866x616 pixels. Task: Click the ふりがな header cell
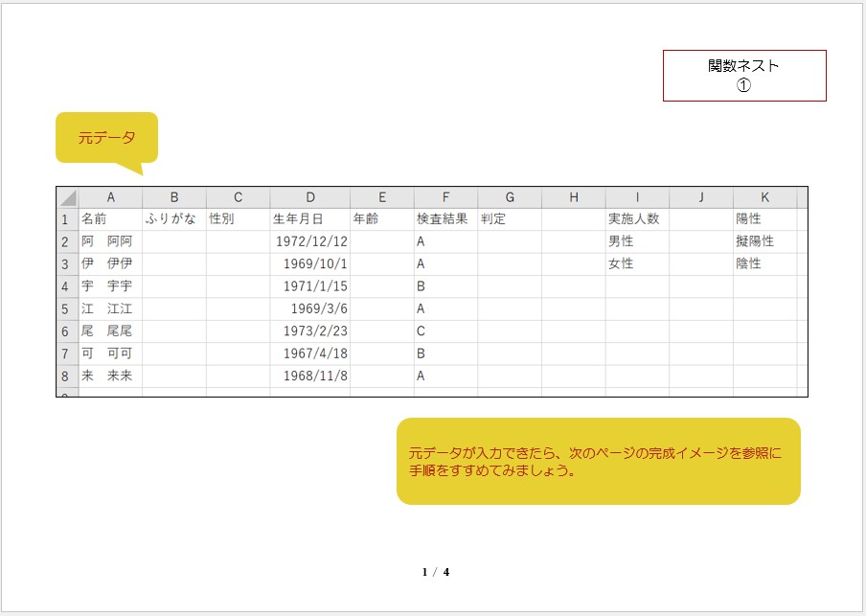pyautogui.click(x=173, y=219)
